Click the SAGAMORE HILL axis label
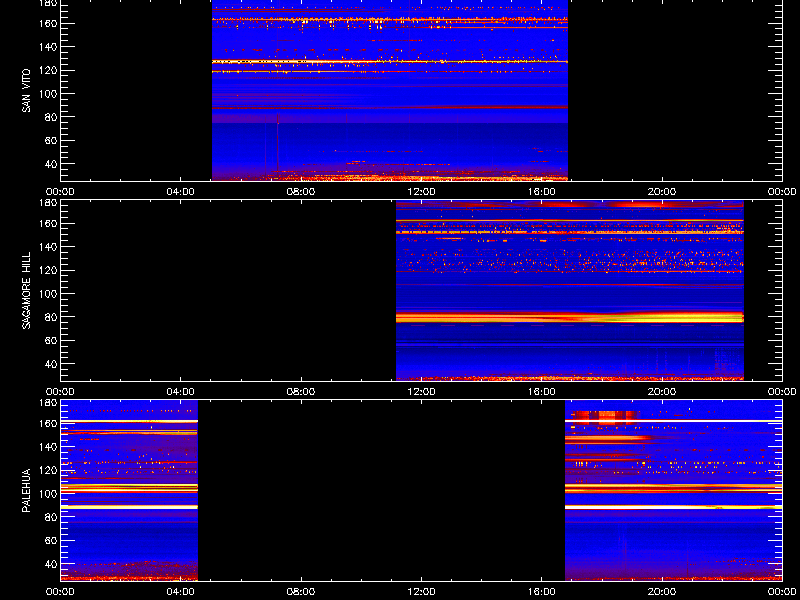This screenshot has height=600, width=800. [27, 290]
